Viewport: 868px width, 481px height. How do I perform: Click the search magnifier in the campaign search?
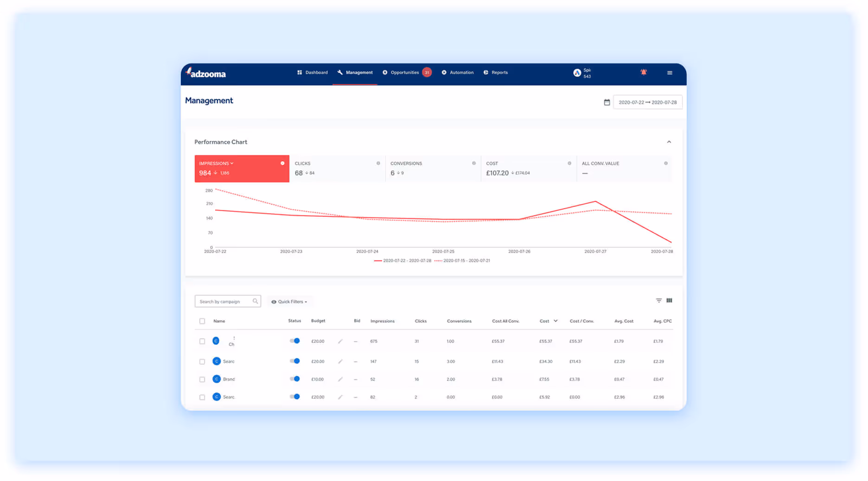(x=255, y=301)
